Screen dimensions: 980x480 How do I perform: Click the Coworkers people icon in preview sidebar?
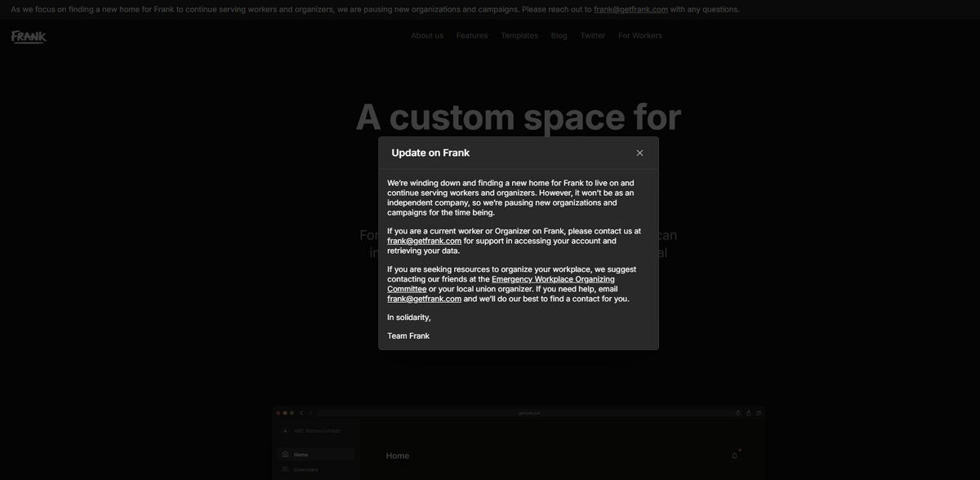[285, 469]
